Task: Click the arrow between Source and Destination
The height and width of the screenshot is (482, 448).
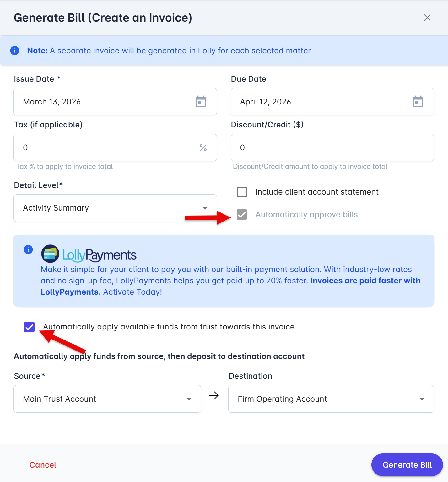Action: tap(214, 395)
